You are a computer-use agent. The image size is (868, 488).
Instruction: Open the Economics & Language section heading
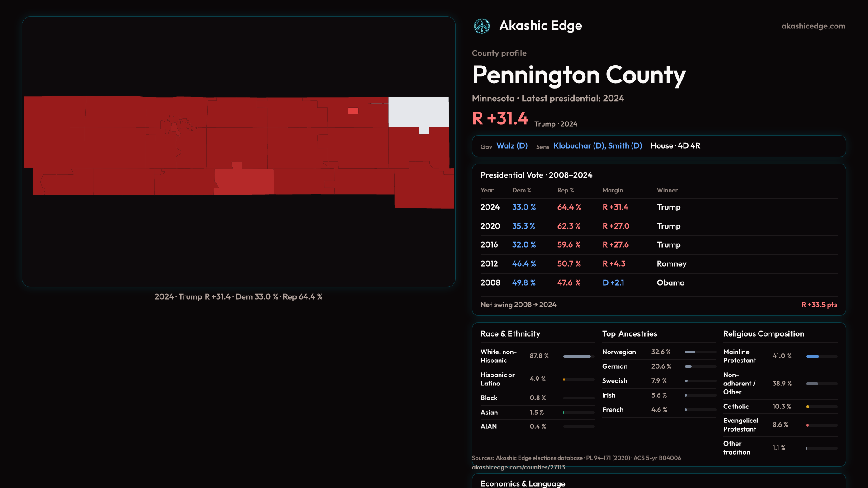point(523,483)
